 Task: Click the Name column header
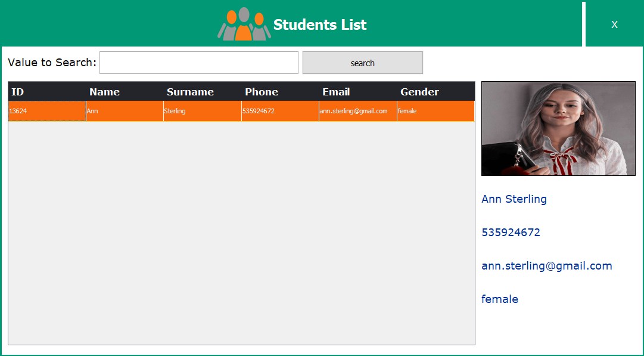104,92
